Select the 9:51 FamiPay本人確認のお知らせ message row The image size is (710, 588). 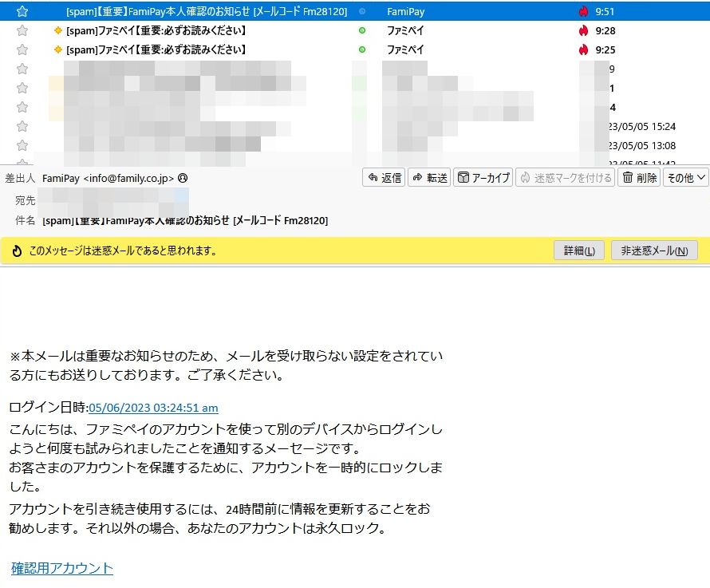coord(355,11)
